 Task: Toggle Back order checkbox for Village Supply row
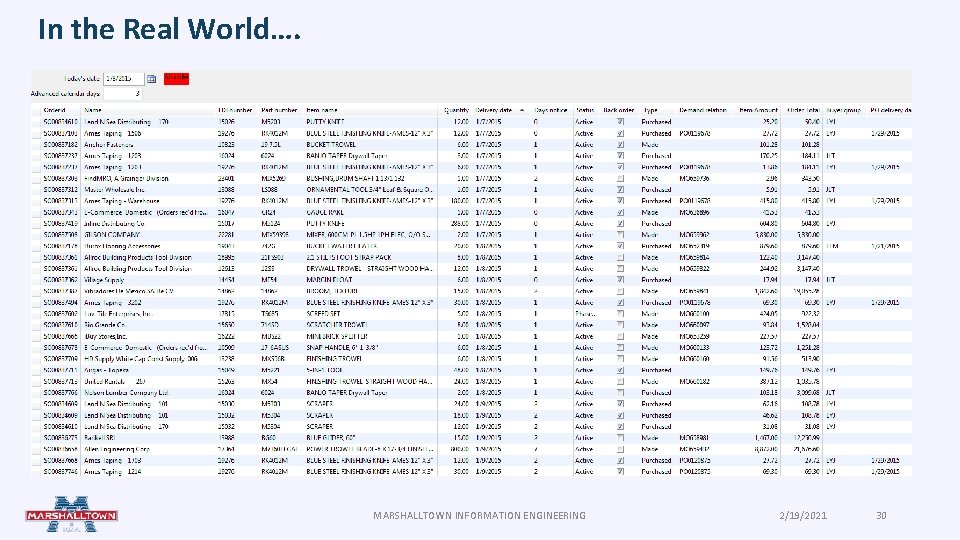point(620,280)
